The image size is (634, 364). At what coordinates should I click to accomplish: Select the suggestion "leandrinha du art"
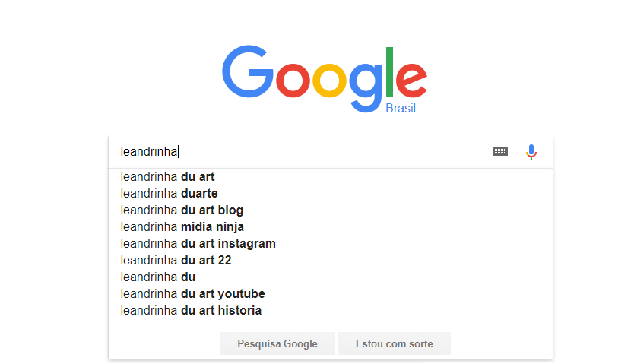pos(168,177)
